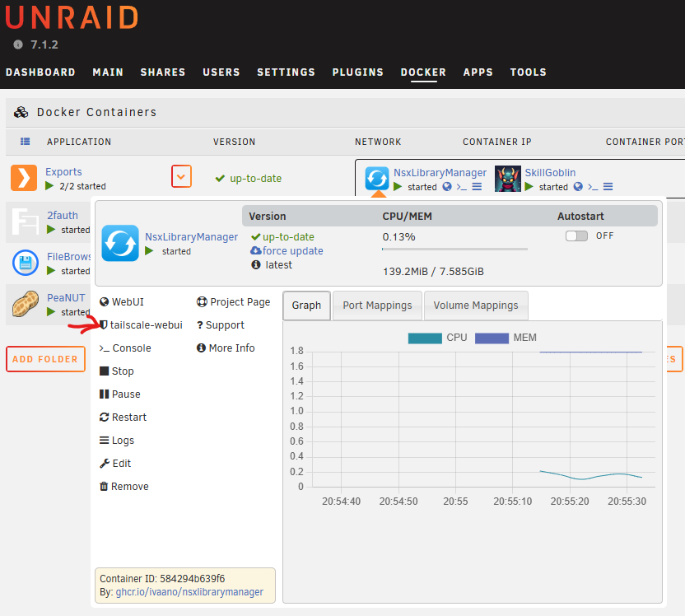Click the UNRAID logo
Viewport: 685px width, 616px height.
[72, 17]
